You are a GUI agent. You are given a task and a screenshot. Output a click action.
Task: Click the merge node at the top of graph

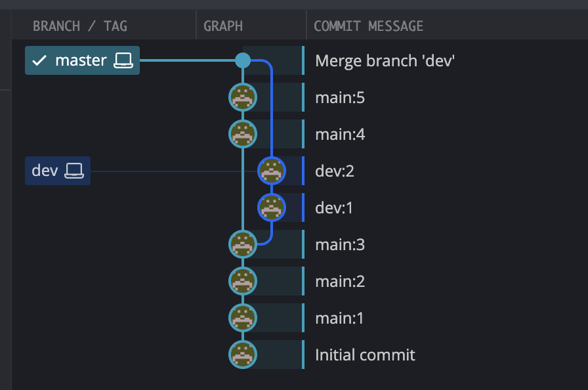(243, 60)
